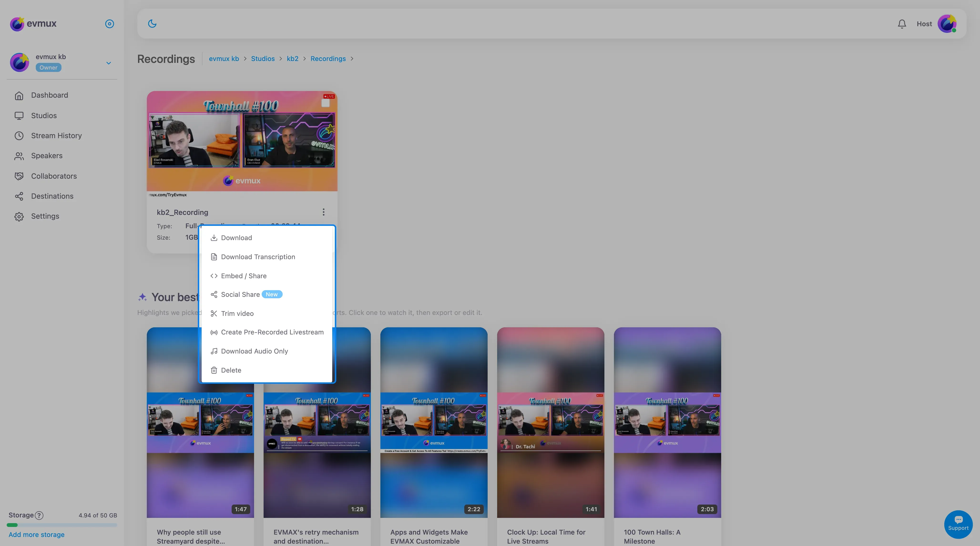Screen dimensions: 980x546
Task: Select Social Share menu entry
Action: (267, 295)
